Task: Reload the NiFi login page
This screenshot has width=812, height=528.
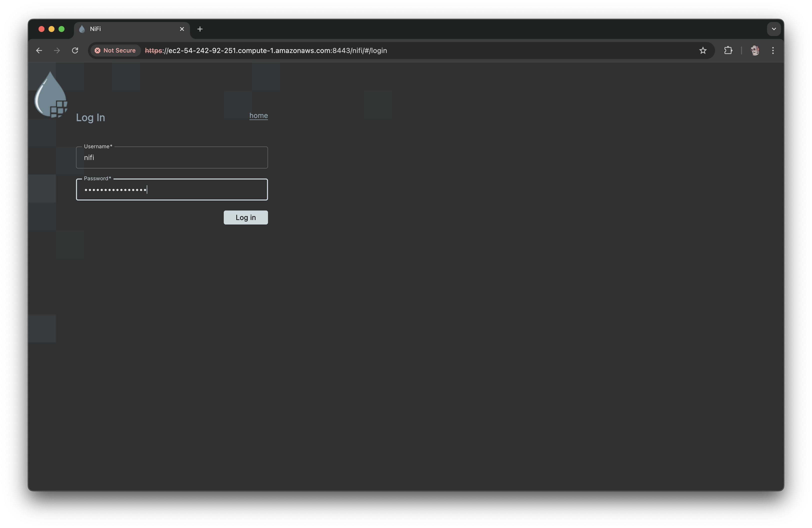Action: click(75, 50)
